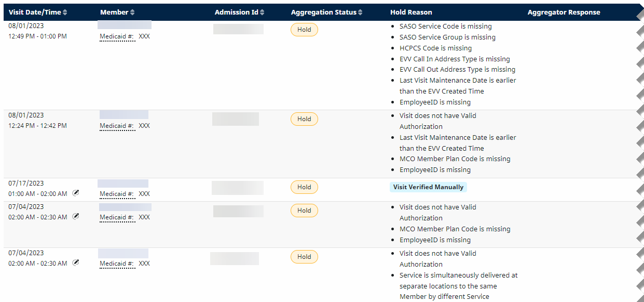Click the Hold Reason column header
644x302 pixels.
point(411,12)
